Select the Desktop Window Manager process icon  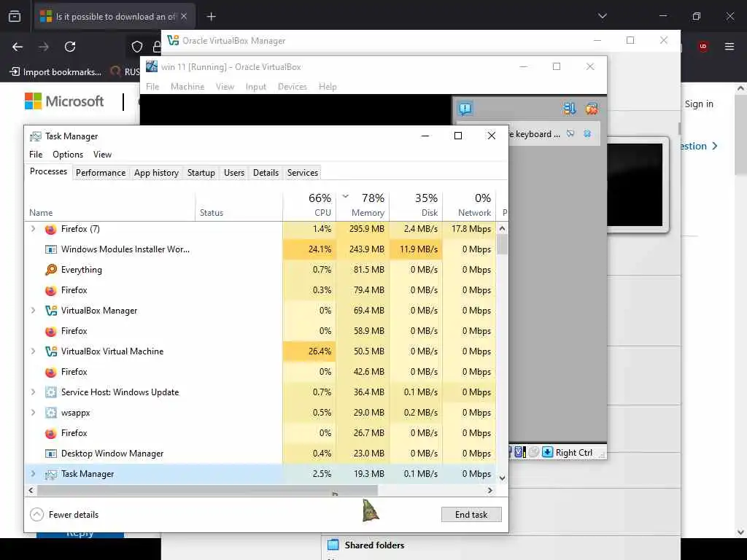51,454
